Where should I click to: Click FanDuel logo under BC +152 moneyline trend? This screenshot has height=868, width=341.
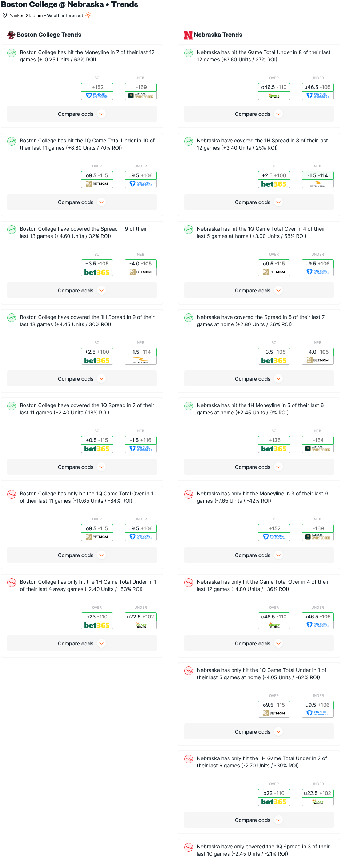(97, 96)
